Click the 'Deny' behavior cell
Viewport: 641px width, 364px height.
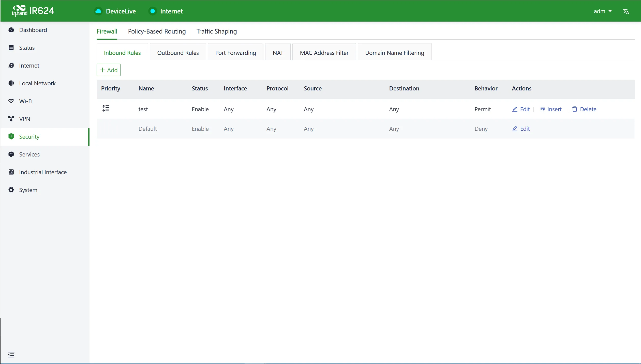(x=481, y=129)
